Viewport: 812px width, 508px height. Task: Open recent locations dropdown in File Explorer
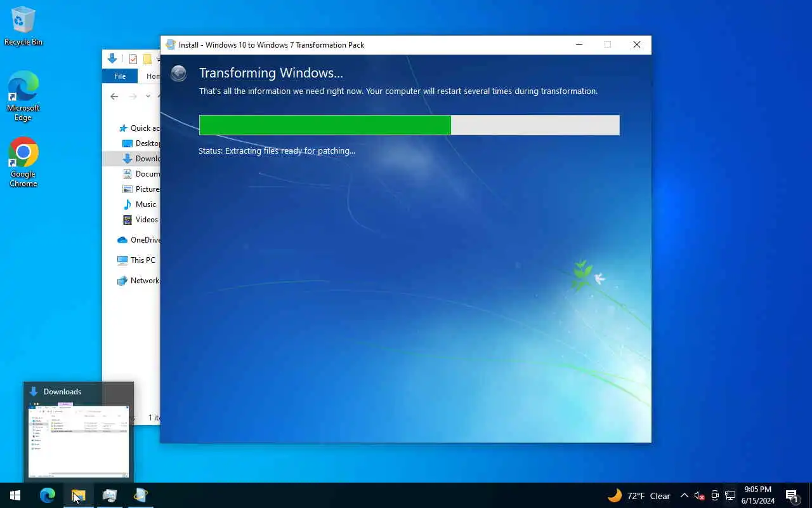(148, 97)
